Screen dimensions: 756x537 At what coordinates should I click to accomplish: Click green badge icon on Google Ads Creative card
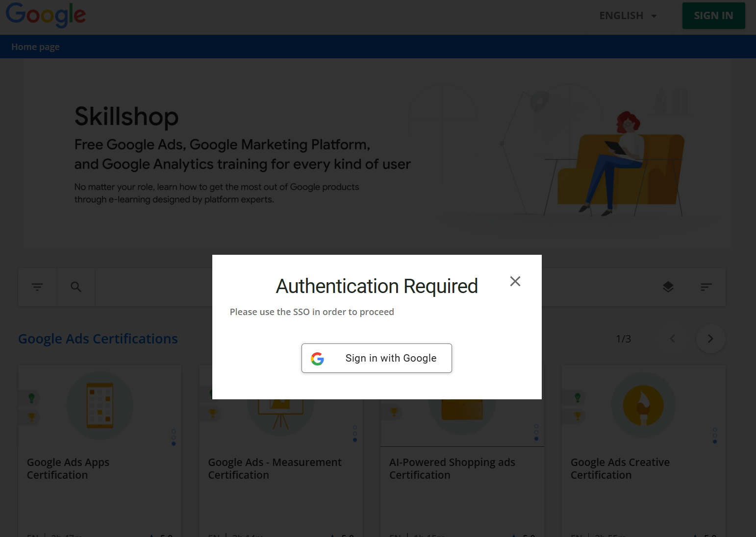pos(578,397)
